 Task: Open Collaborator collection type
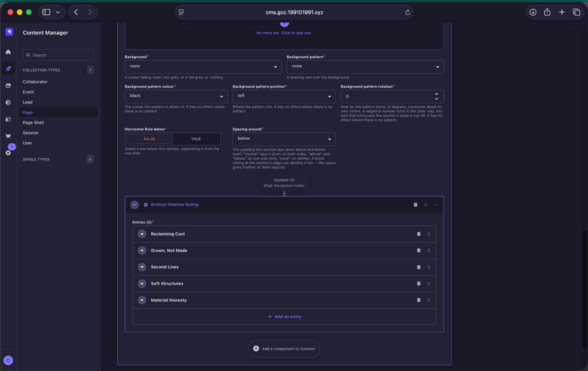pyautogui.click(x=35, y=82)
